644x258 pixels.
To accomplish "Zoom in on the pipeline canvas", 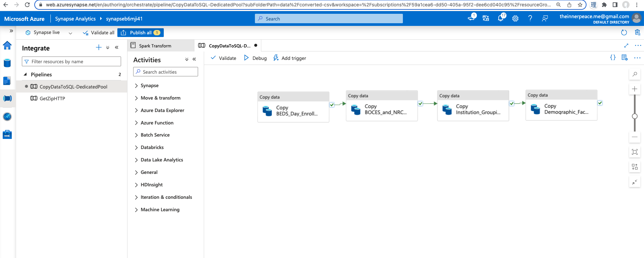I will point(635,89).
